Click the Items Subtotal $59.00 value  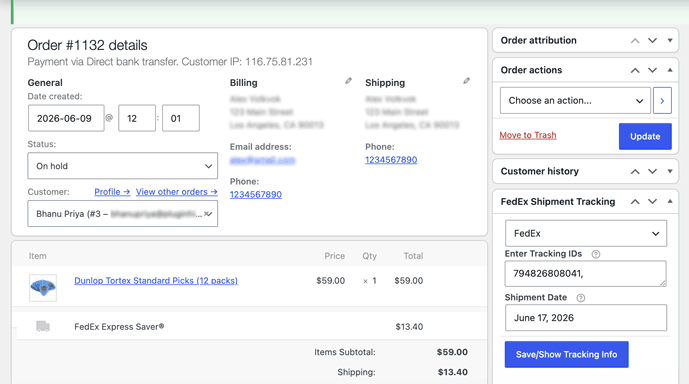(x=452, y=352)
